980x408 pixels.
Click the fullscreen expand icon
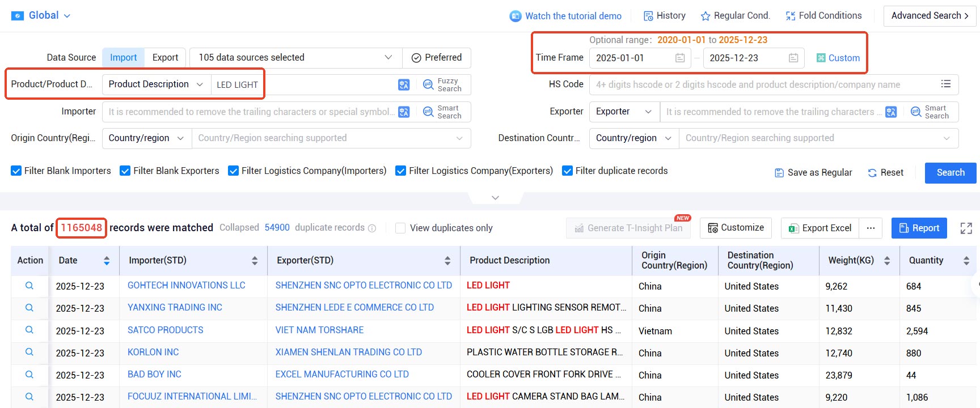(966, 228)
